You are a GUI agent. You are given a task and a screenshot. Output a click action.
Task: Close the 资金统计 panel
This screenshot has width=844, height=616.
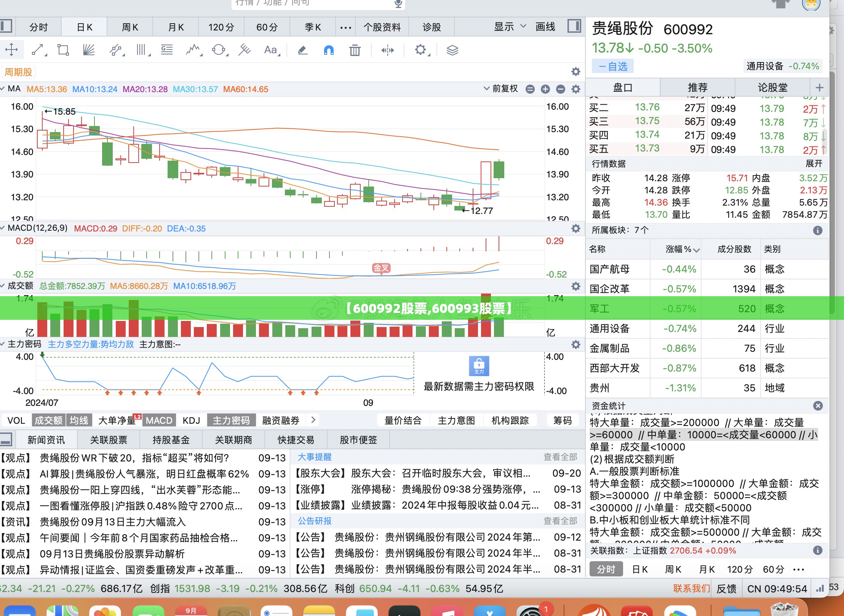click(x=818, y=406)
